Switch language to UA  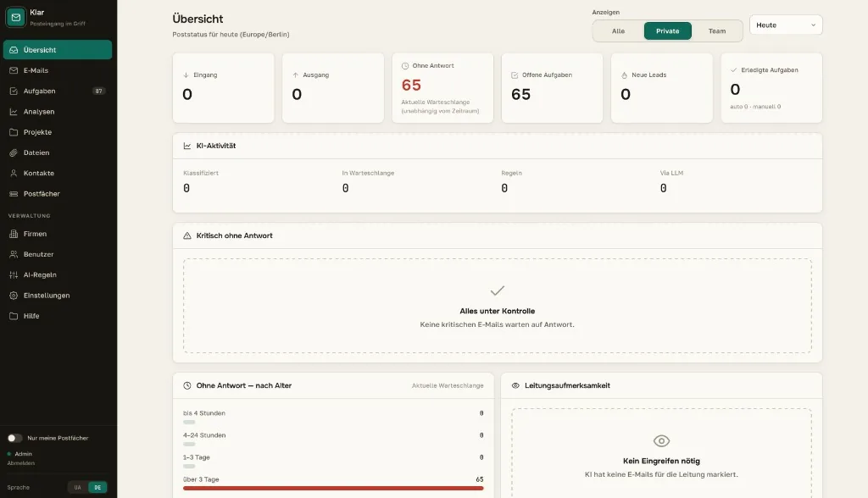[x=77, y=488]
